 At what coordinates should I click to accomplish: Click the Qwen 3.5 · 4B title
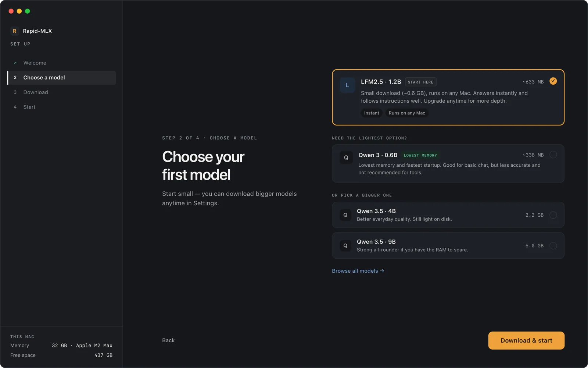pyautogui.click(x=376, y=211)
